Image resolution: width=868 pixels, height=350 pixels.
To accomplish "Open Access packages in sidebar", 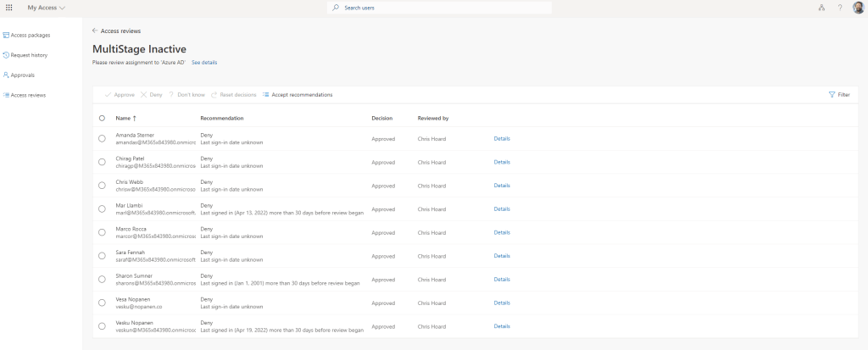I will [x=30, y=35].
